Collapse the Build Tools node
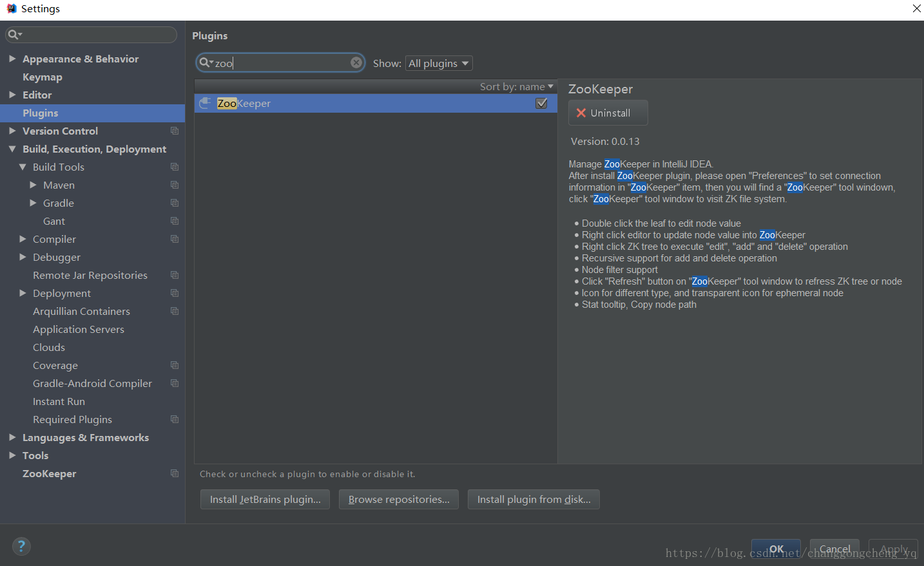Viewport: 924px width, 566px height. click(x=23, y=167)
